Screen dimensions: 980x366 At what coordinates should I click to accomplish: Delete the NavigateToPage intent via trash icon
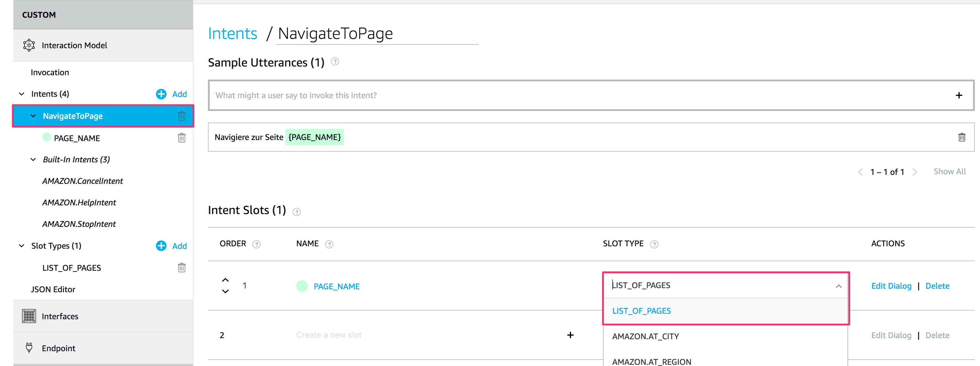182,116
